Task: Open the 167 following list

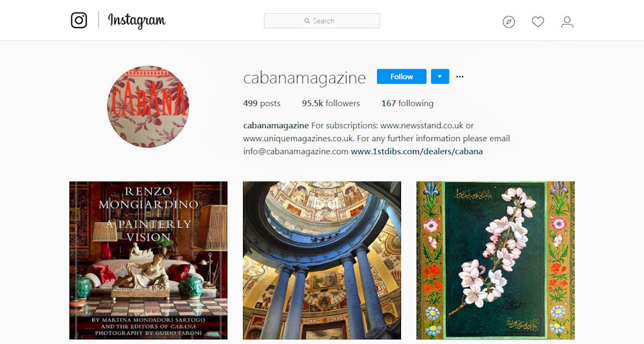Action: 407,103
